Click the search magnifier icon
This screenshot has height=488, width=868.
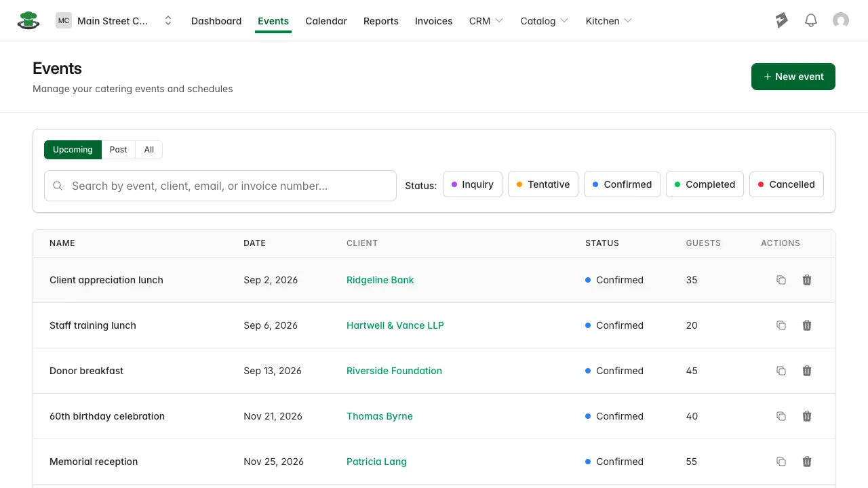(x=58, y=186)
